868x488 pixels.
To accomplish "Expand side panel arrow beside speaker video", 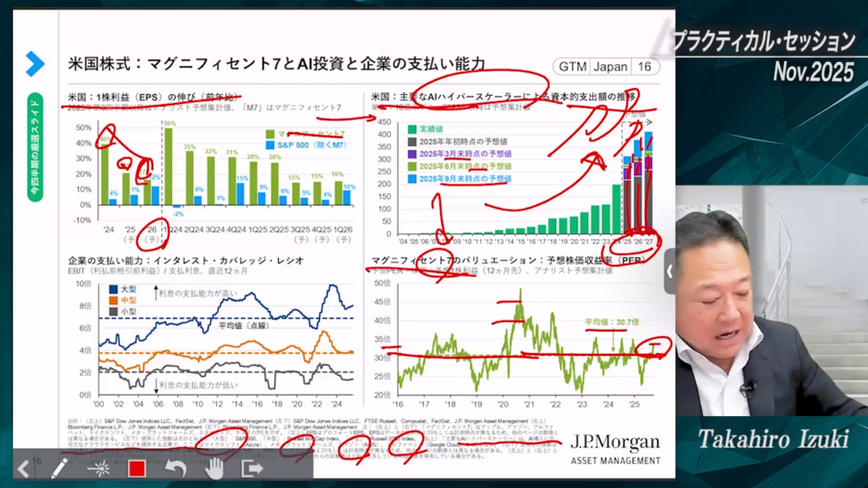I will 670,271.
